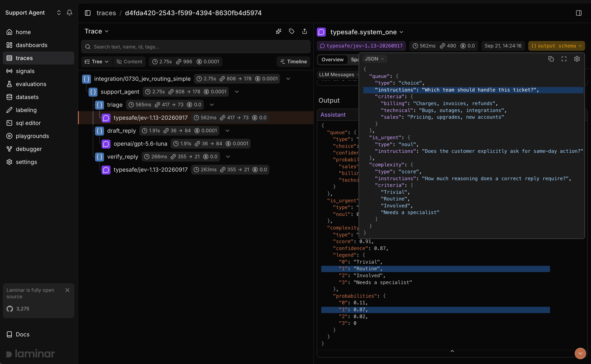
Task: Click the typesafe/jev-1.13-20260917 model badge
Action: 361,46
